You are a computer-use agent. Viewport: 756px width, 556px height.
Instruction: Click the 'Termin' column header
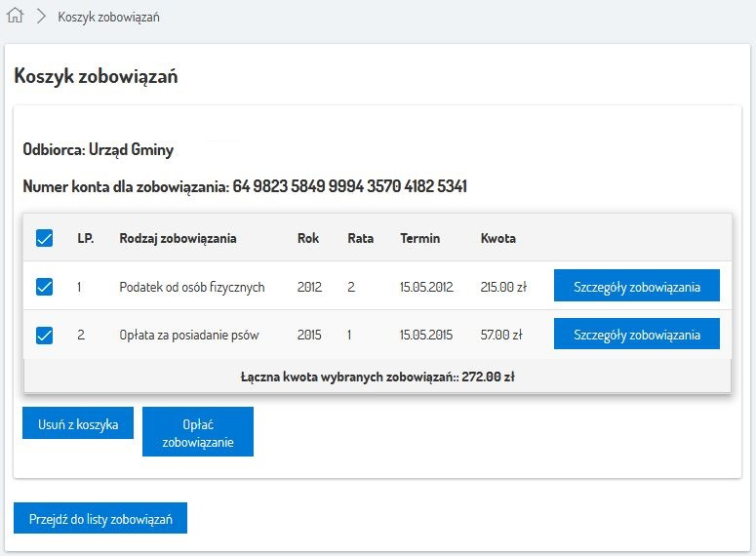[419, 238]
